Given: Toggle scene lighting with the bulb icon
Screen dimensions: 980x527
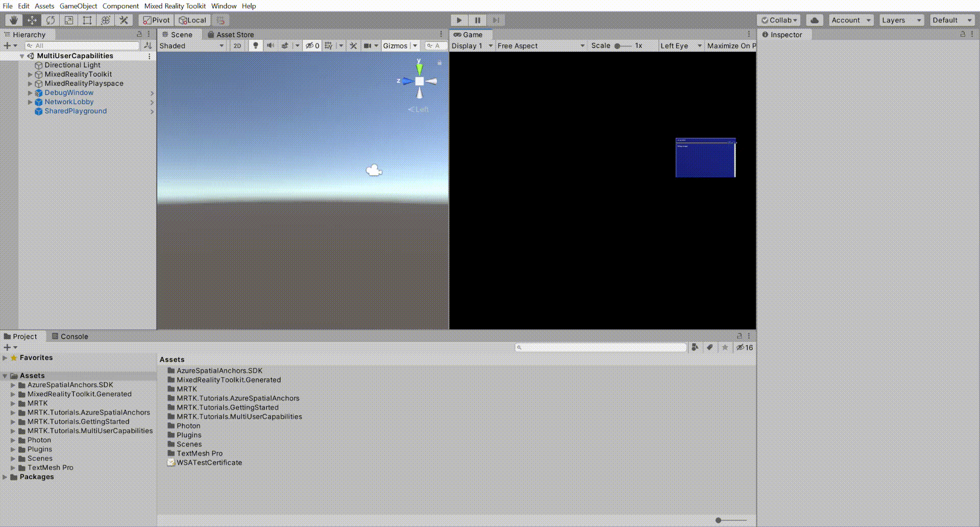Looking at the screenshot, I should coord(255,45).
